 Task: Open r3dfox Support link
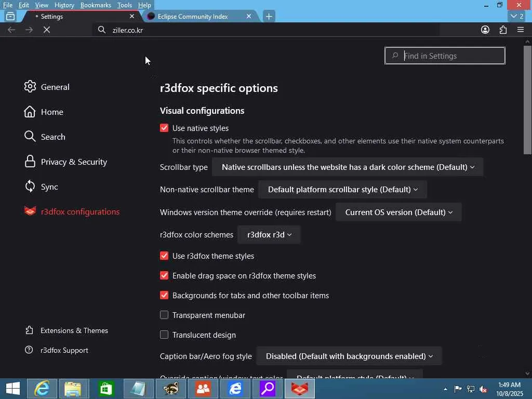click(64, 350)
